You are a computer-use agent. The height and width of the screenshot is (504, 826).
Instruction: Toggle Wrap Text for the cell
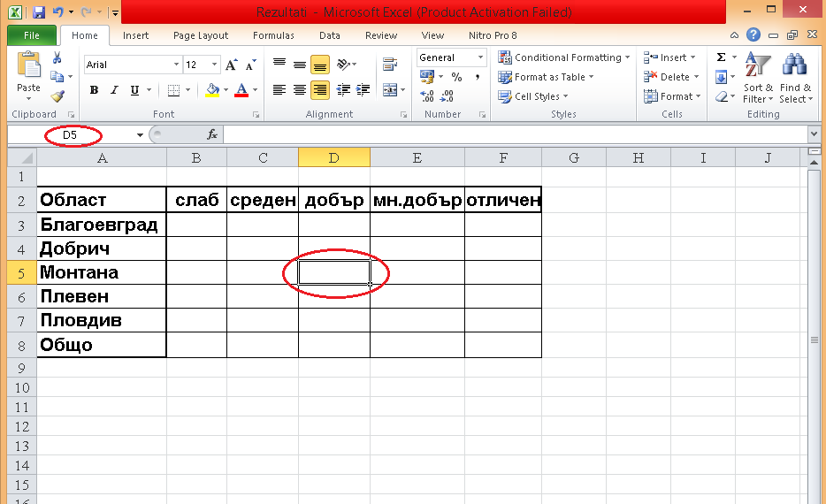[388, 65]
